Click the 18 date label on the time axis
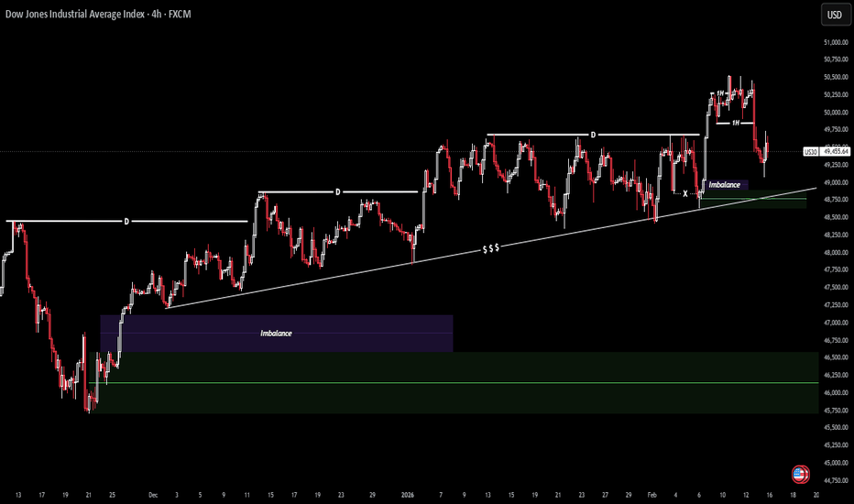The width and height of the screenshot is (854, 504). (793, 495)
